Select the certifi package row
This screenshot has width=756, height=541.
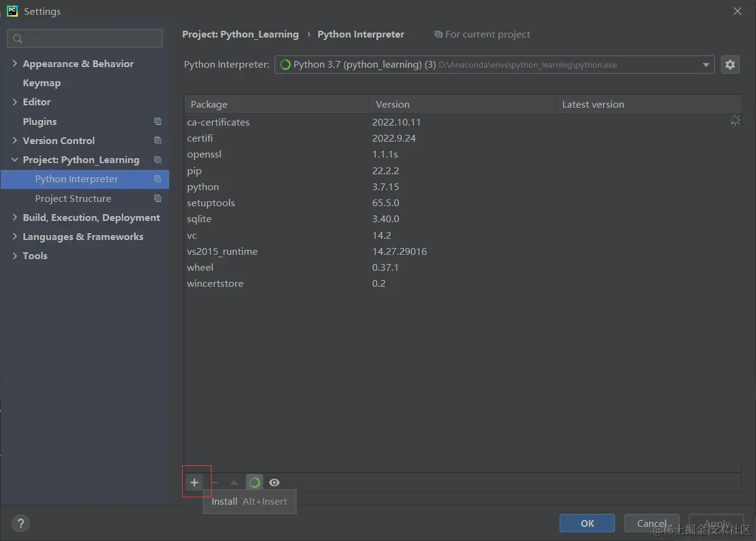pyautogui.click(x=463, y=138)
